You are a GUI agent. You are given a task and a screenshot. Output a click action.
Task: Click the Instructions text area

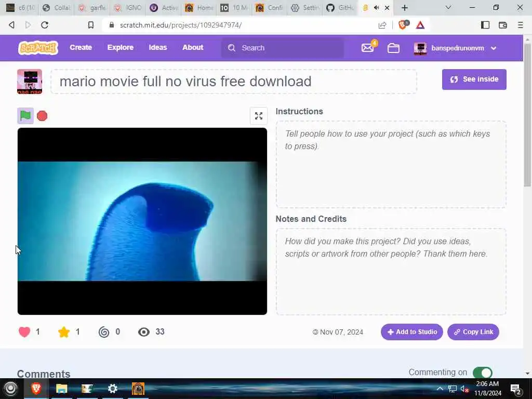[391, 165]
